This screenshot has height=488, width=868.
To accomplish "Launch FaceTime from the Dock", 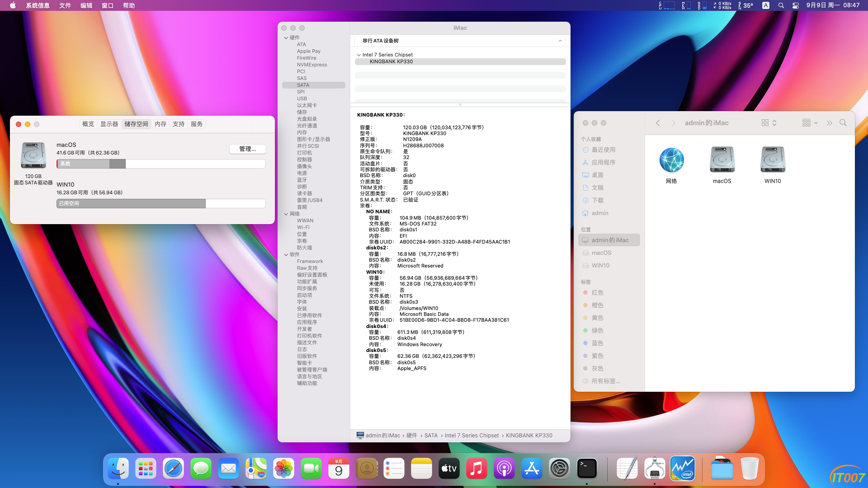I will point(311,469).
